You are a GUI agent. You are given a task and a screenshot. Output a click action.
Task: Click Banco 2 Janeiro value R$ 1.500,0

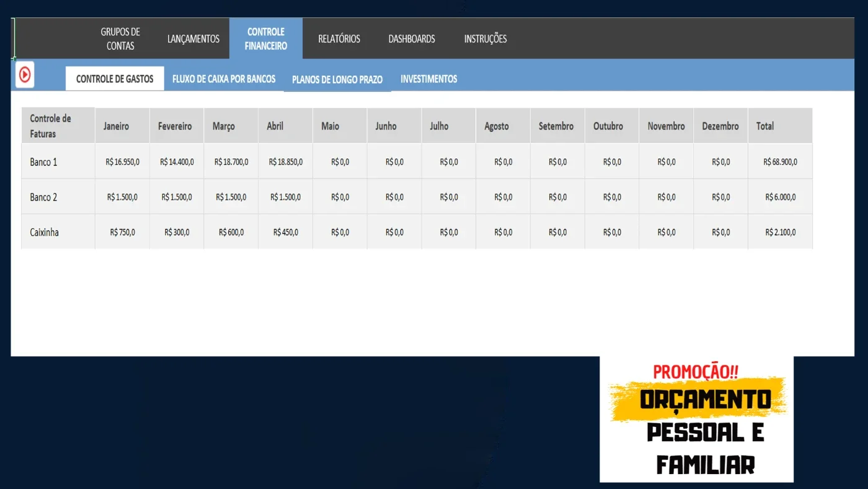(x=122, y=197)
